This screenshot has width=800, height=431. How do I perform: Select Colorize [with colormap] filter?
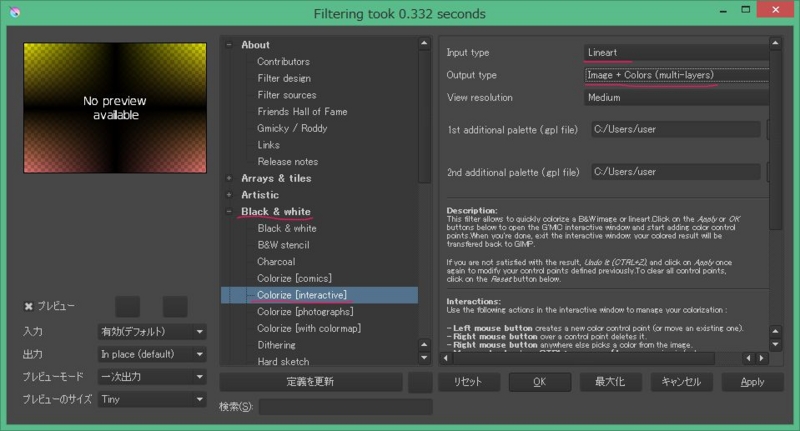[309, 328]
